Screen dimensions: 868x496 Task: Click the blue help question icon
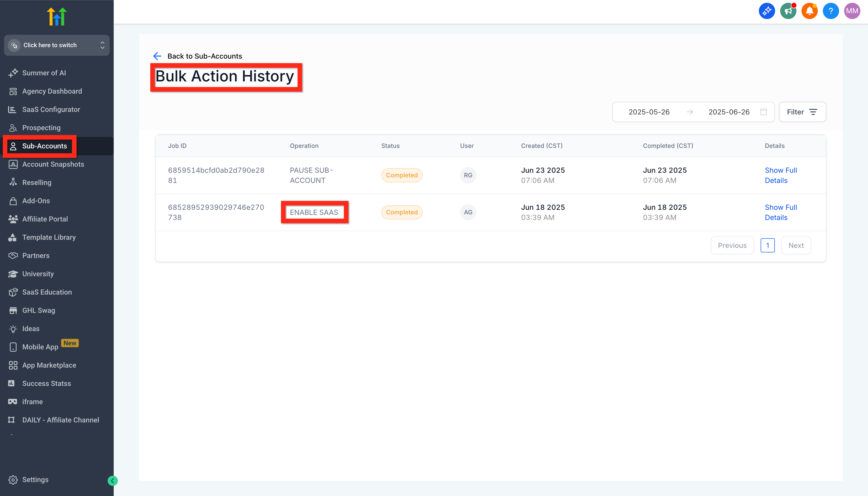pos(830,11)
